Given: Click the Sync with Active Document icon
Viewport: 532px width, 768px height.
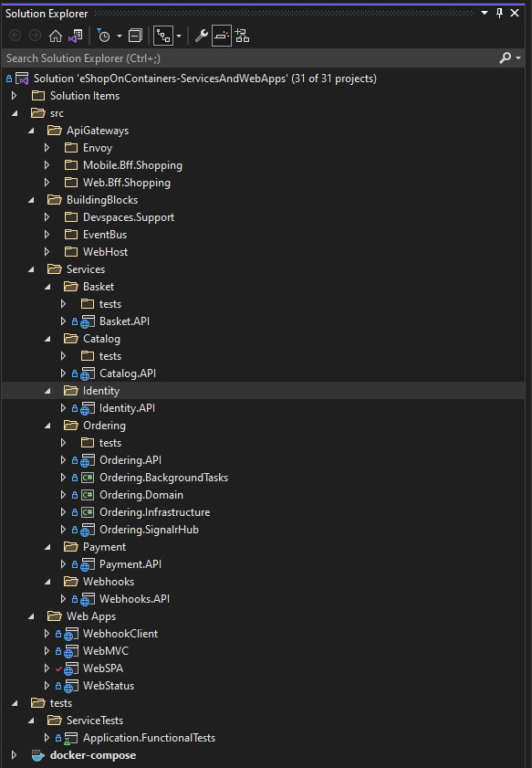Looking at the screenshot, I should [x=77, y=35].
